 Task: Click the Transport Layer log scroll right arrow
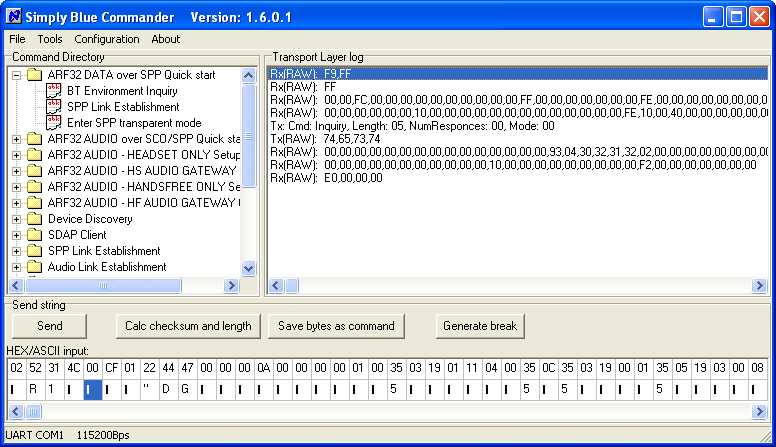coord(759,286)
